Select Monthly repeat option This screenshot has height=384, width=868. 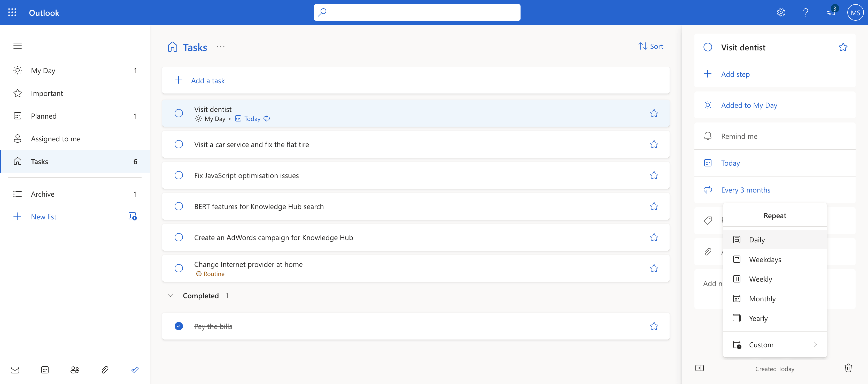click(x=763, y=298)
